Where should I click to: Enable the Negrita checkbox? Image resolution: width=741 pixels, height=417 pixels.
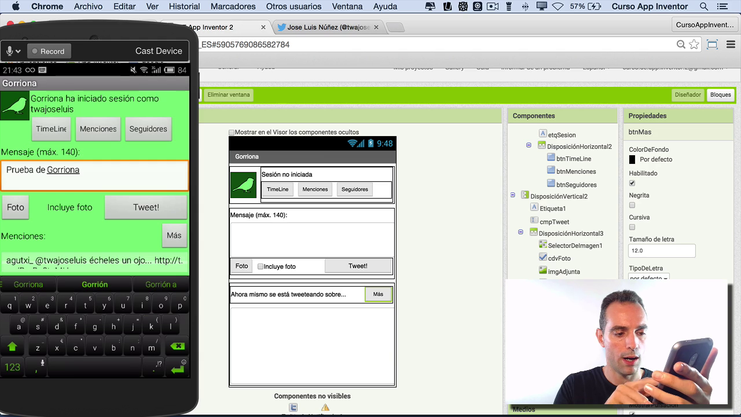(632, 205)
